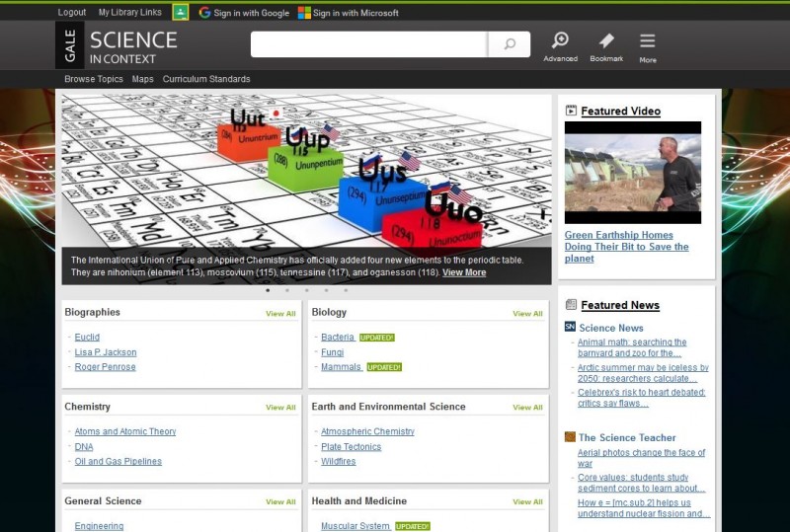790x532 pixels.
Task: Open Advanced search
Action: [560, 47]
